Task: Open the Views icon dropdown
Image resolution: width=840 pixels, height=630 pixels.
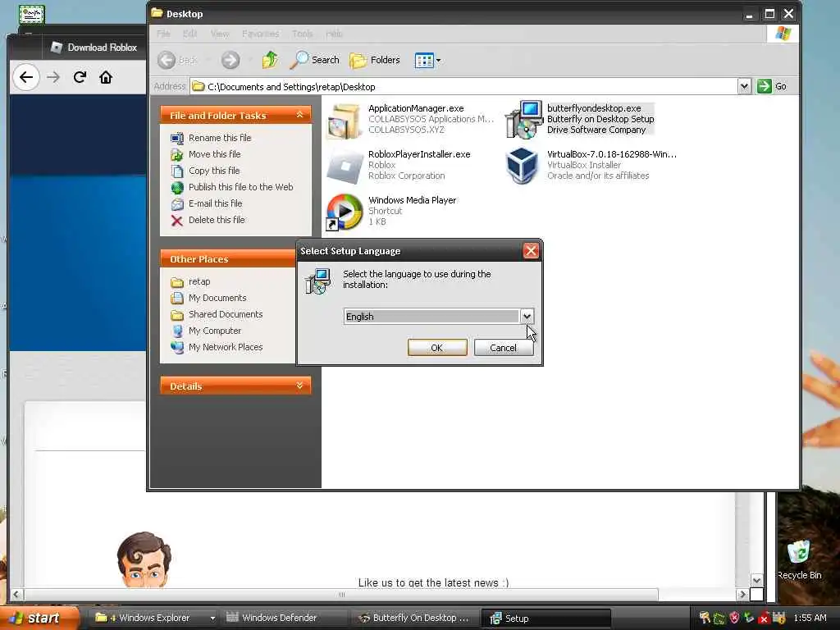Action: [427, 60]
